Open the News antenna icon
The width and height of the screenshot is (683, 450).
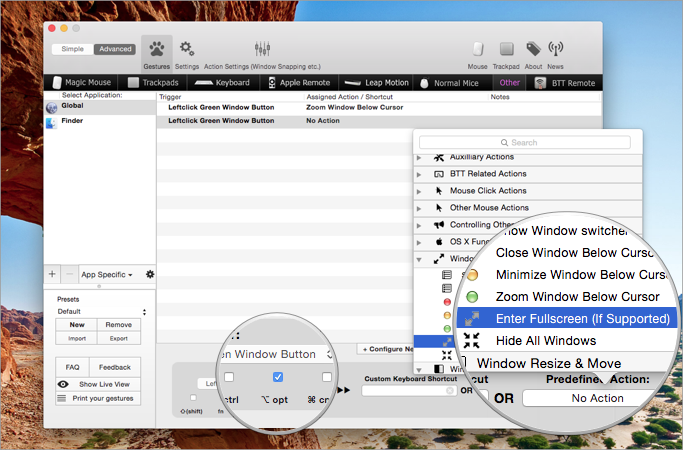tap(555, 49)
